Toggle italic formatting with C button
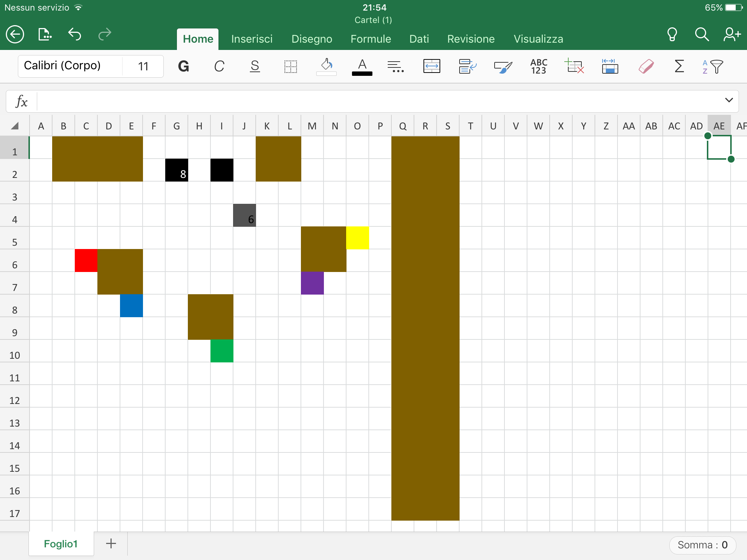Viewport: 747px width, 560px height. [219, 66]
